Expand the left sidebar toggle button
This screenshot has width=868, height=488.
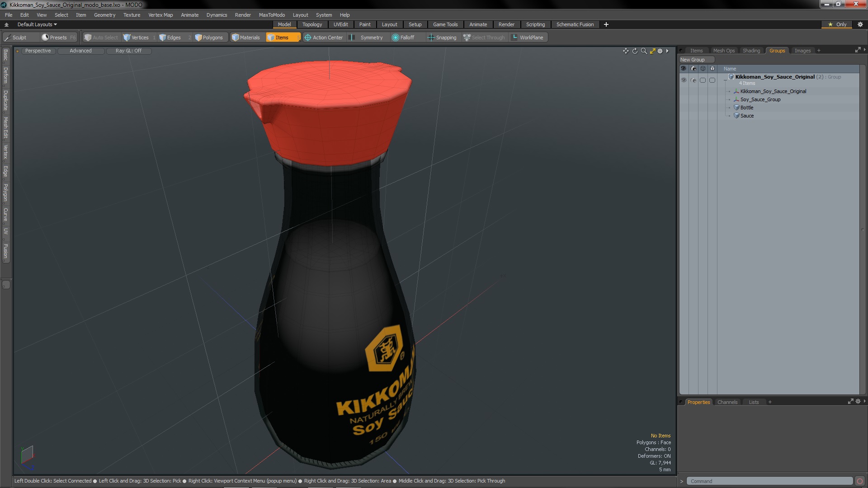pos(6,285)
